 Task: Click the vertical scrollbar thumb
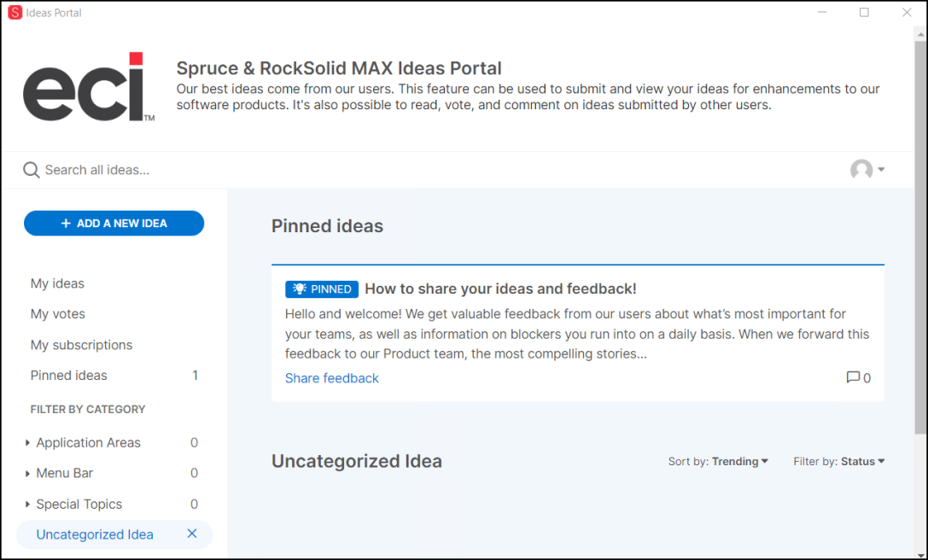pyautogui.click(x=920, y=236)
